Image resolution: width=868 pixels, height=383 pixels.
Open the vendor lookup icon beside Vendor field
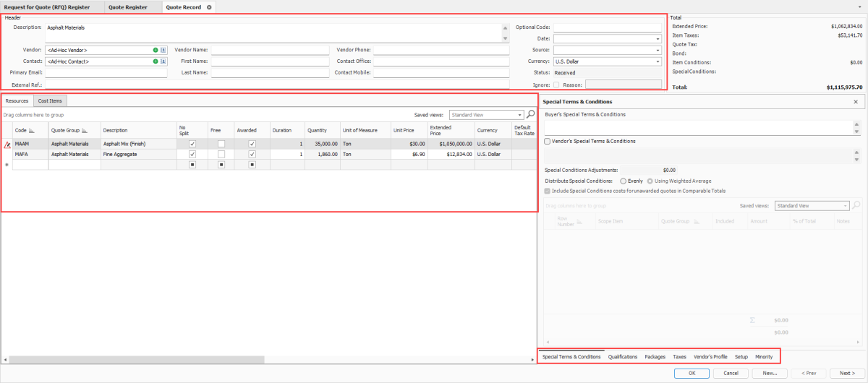[163, 50]
